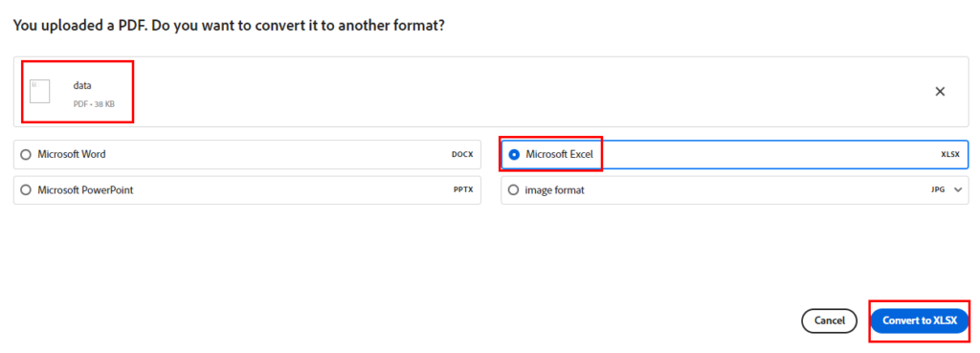Click the XLSX extension label
This screenshot has width=980, height=353.
coord(950,154)
